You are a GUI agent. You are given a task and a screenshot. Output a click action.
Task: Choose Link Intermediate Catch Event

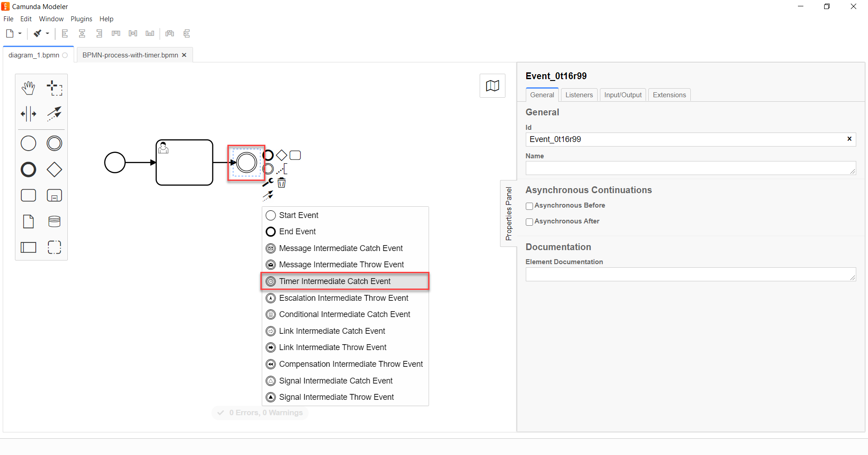tap(345, 331)
